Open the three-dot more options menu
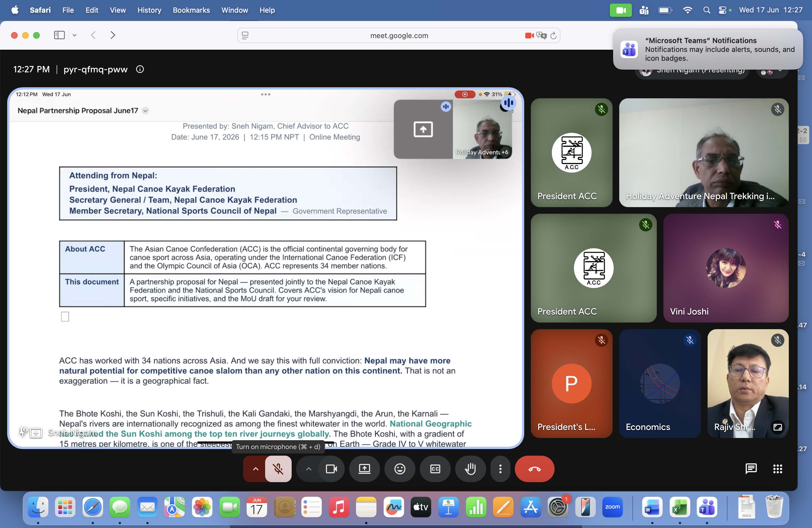 pos(500,469)
